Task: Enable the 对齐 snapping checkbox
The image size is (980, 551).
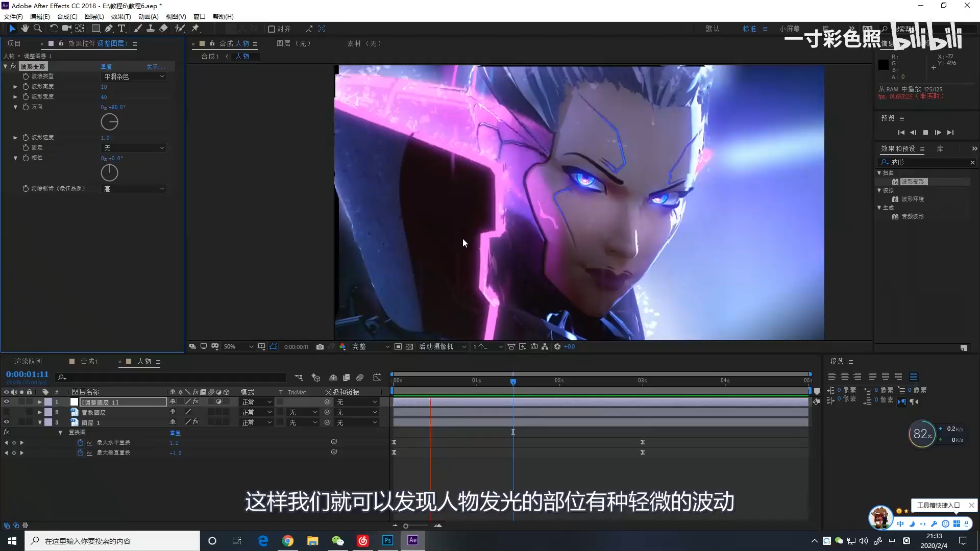Action: 272,29
